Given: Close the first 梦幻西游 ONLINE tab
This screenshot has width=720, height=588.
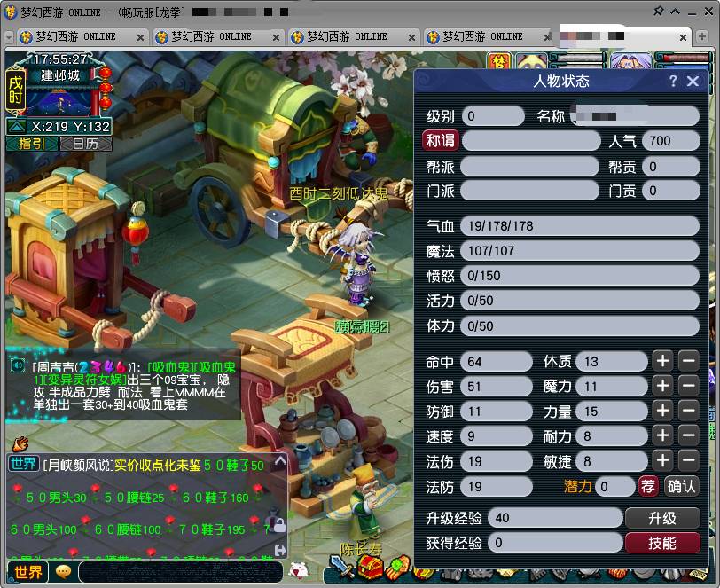Looking at the screenshot, I should point(140,37).
